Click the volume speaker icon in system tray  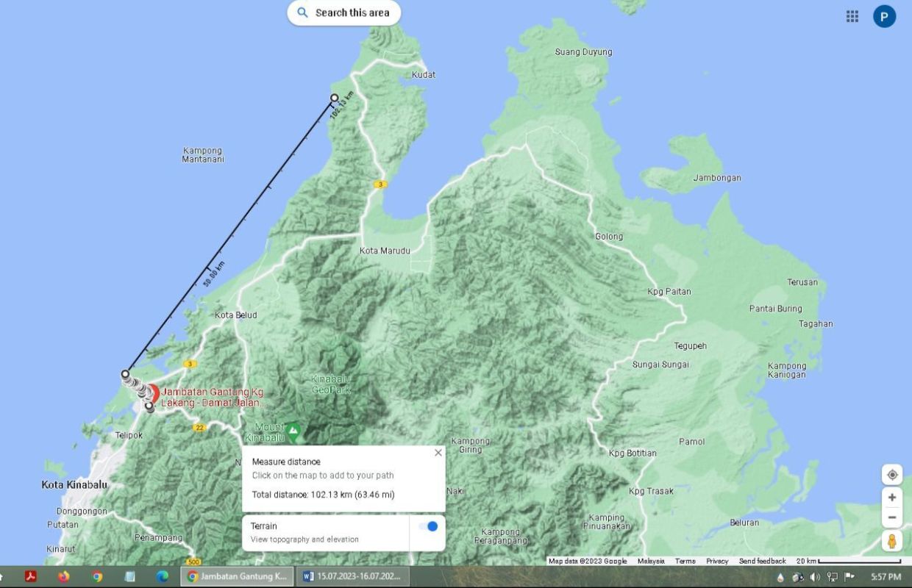point(815,577)
